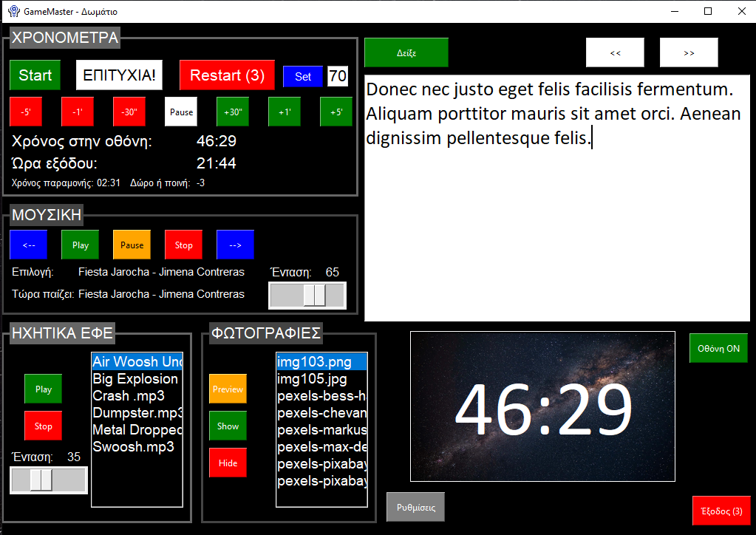Hide the displayed photo
Viewport: 756px width, 535px height.
point(228,463)
